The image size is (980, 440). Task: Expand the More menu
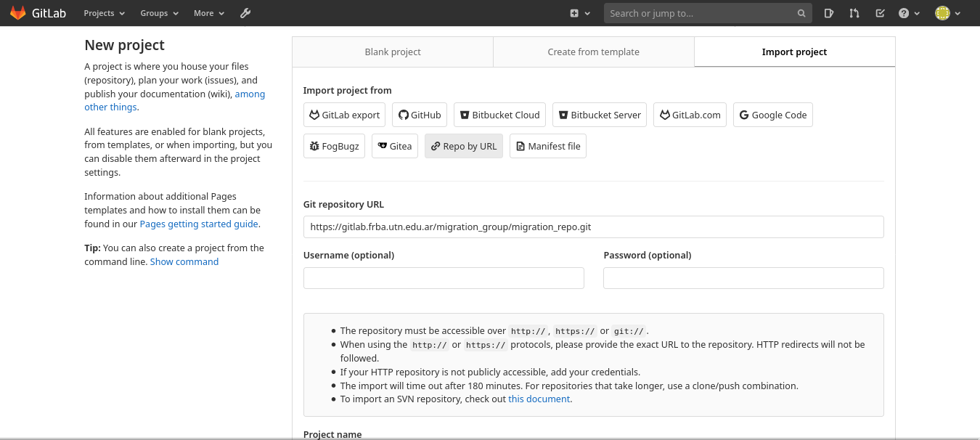[x=209, y=13]
